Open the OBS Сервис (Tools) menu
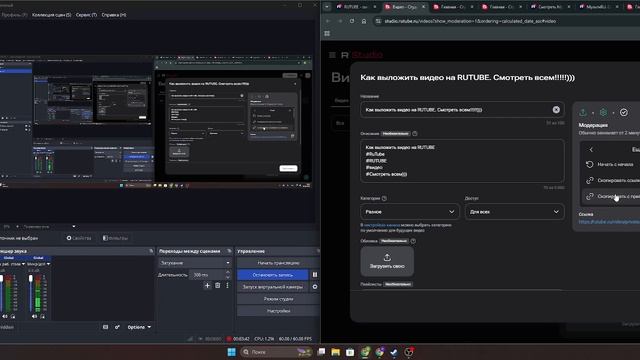The height and width of the screenshot is (360, 640). point(86,15)
